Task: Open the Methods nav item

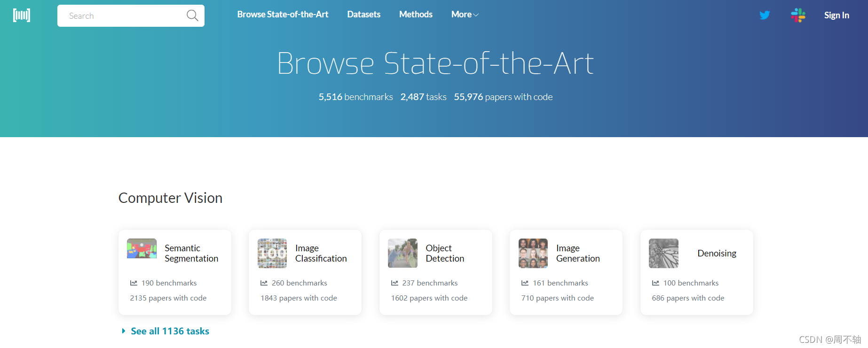Action: pos(416,15)
